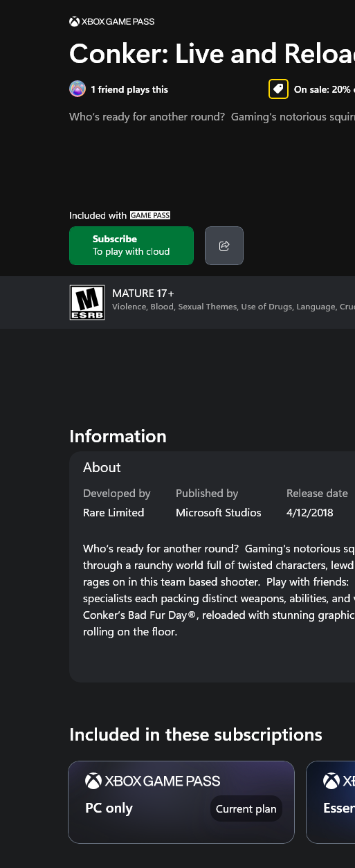This screenshot has width=355, height=868.
Task: Click developer name Rare Limited
Action: pos(113,513)
